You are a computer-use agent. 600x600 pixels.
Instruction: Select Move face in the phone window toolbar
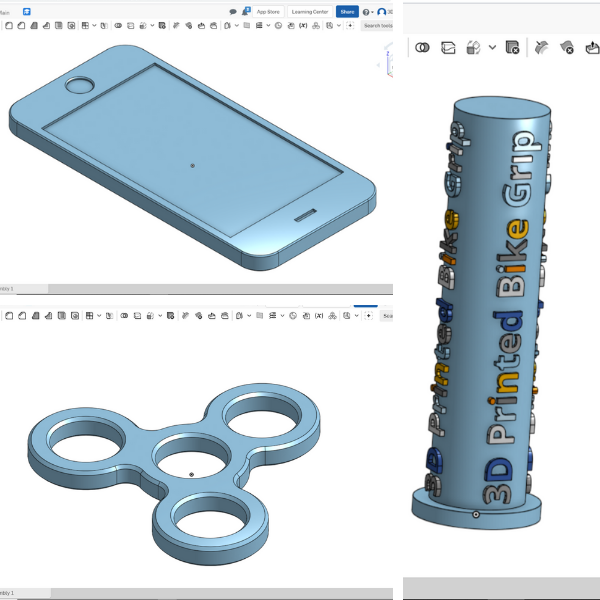pos(201,26)
